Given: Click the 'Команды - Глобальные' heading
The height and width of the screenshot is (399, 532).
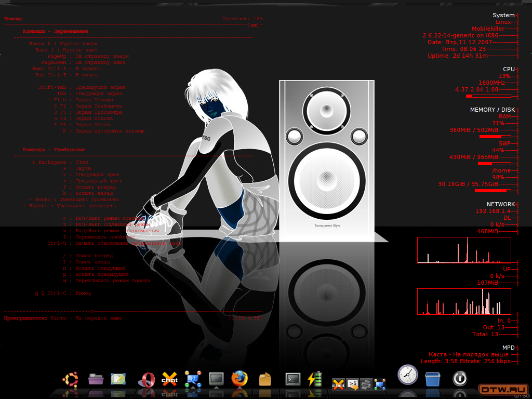Looking at the screenshot, I should coord(54,150).
